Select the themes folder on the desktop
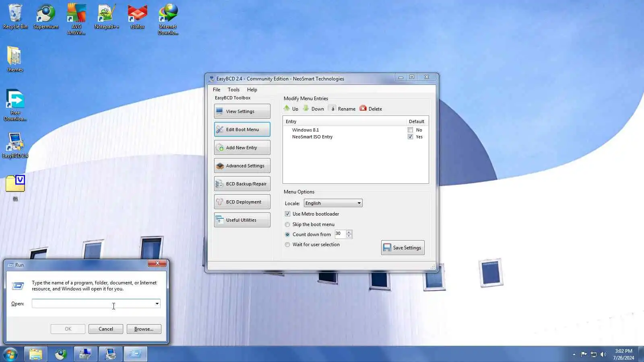The image size is (644, 362). pyautogui.click(x=15, y=59)
